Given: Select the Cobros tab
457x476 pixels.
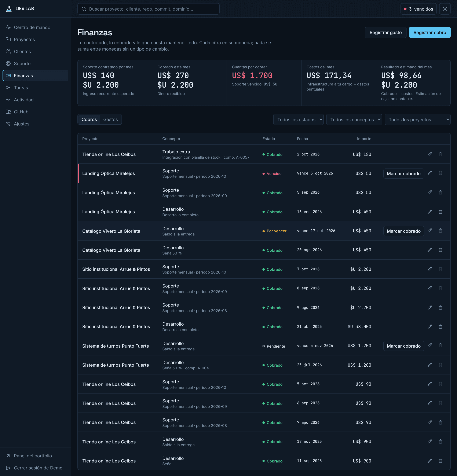Looking at the screenshot, I should click(x=89, y=120).
